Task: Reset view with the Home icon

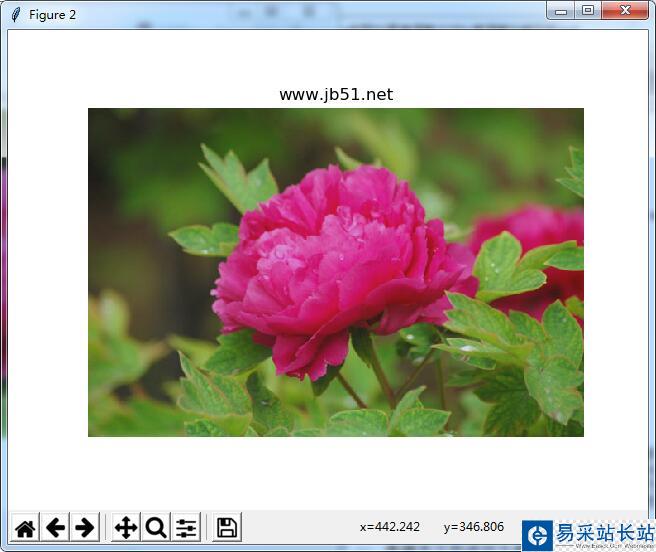Action: (25, 527)
